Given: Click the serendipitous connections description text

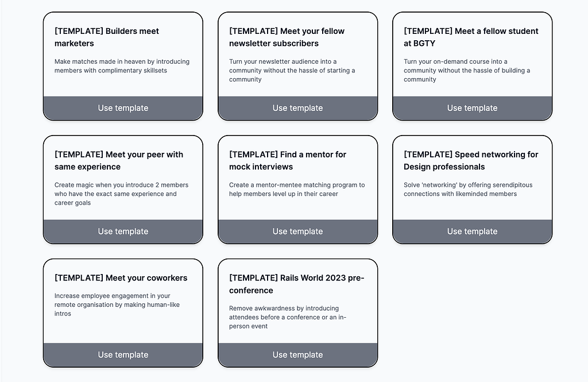Looking at the screenshot, I should coord(468,190).
